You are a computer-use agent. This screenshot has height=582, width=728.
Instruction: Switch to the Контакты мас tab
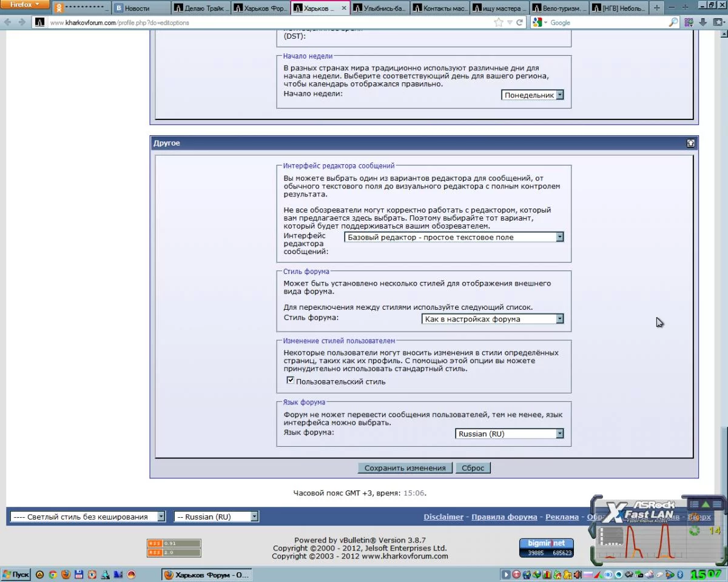pyautogui.click(x=439, y=8)
